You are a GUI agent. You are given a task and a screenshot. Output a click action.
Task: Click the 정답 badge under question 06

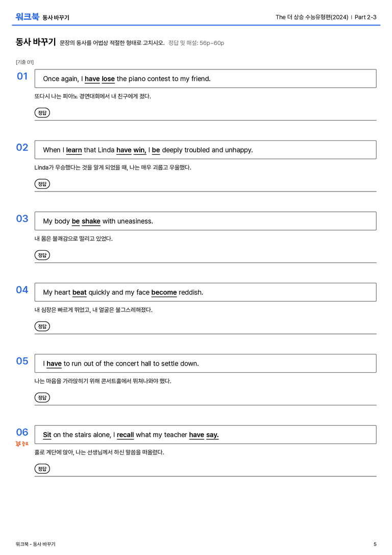(x=42, y=469)
